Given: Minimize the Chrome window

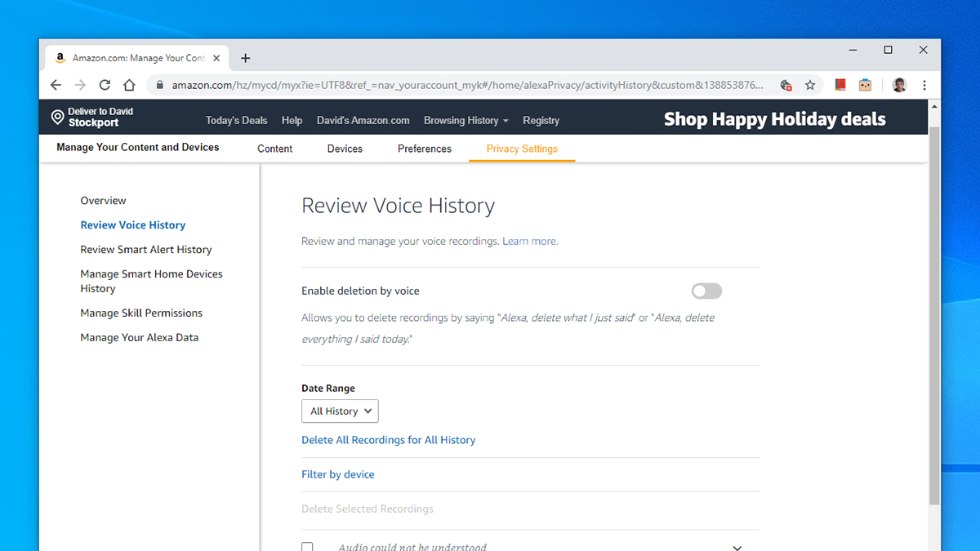Looking at the screenshot, I should [x=853, y=50].
